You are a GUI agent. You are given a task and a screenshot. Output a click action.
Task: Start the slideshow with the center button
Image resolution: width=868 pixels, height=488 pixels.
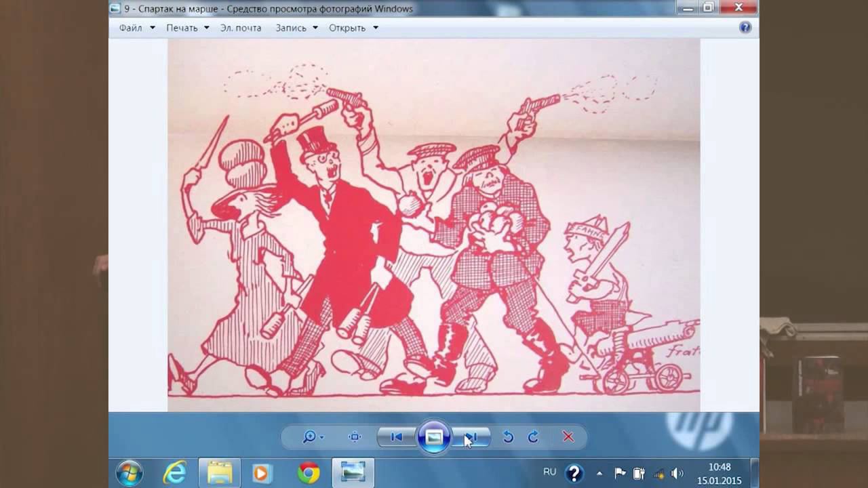coord(434,437)
